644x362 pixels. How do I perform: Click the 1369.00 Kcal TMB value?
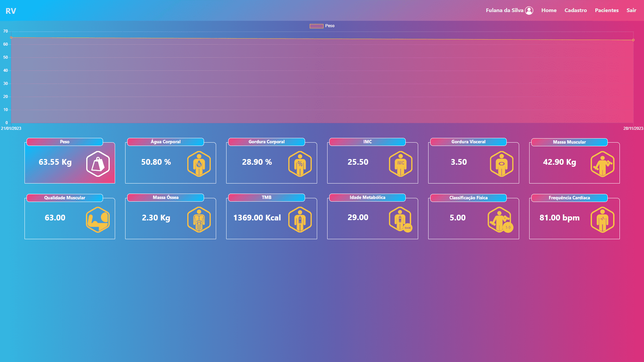tap(257, 218)
